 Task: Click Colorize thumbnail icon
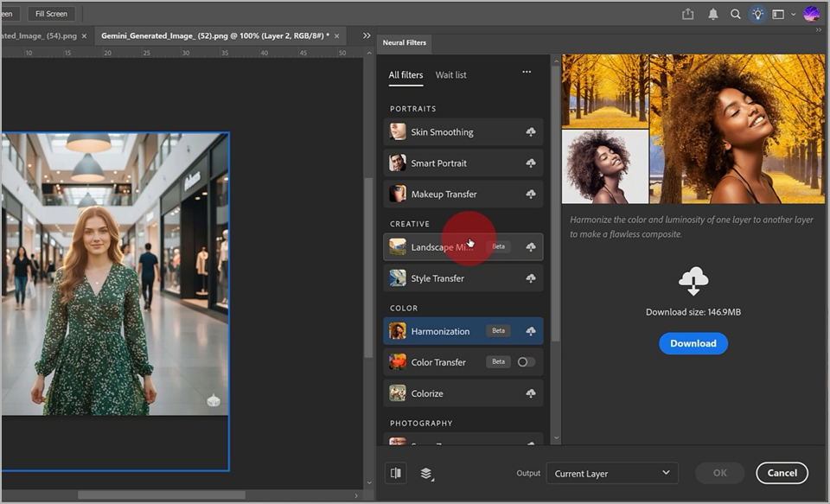398,393
